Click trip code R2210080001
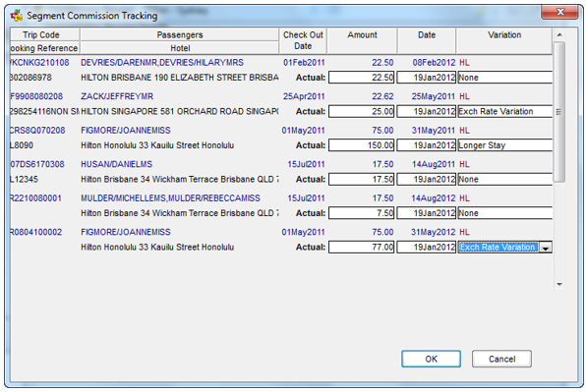This screenshot has height=392, width=586. tap(35, 198)
